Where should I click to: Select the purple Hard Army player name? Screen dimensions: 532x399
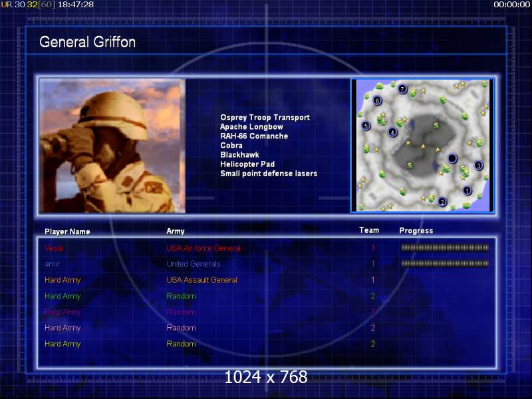point(63,312)
